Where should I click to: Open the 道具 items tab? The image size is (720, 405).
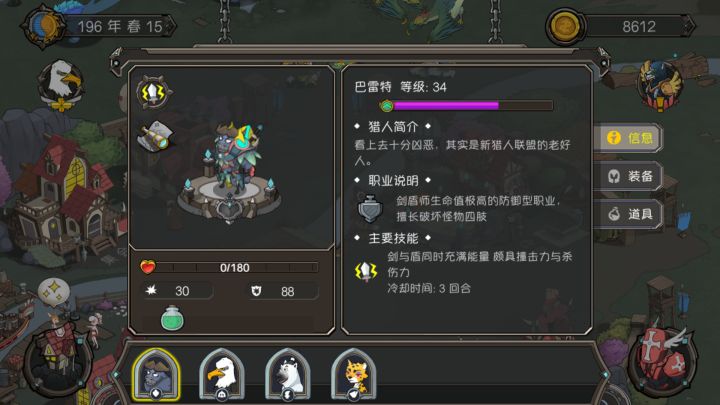[x=629, y=214]
